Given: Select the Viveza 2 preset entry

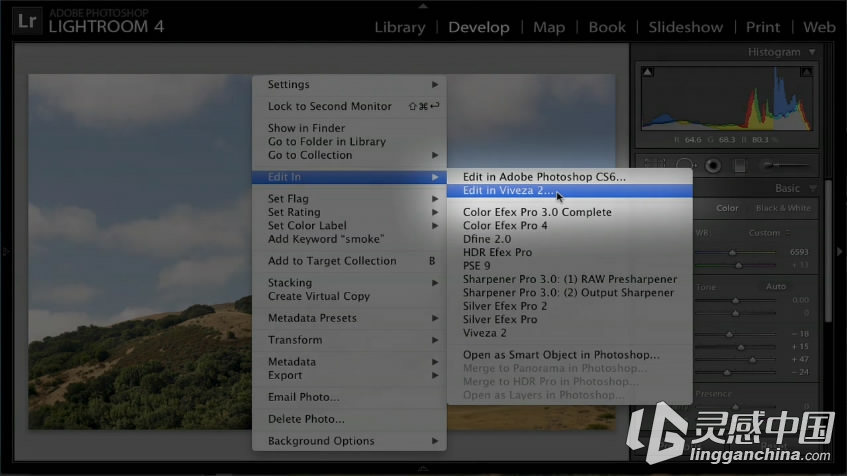Looking at the screenshot, I should [569, 333].
